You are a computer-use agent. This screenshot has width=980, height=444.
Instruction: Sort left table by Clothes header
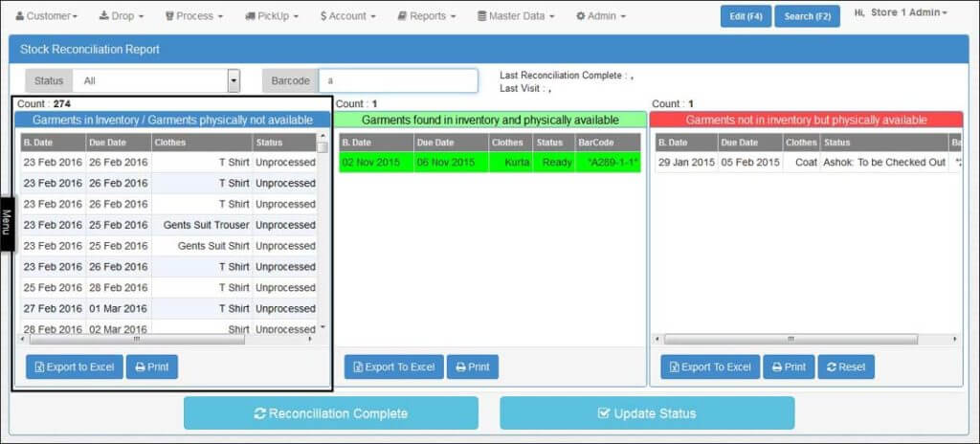(202, 143)
